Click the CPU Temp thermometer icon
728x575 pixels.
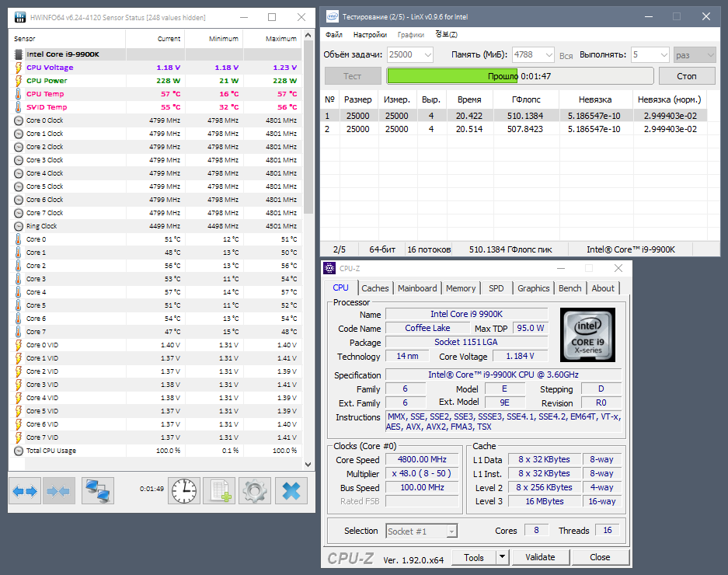[18, 94]
